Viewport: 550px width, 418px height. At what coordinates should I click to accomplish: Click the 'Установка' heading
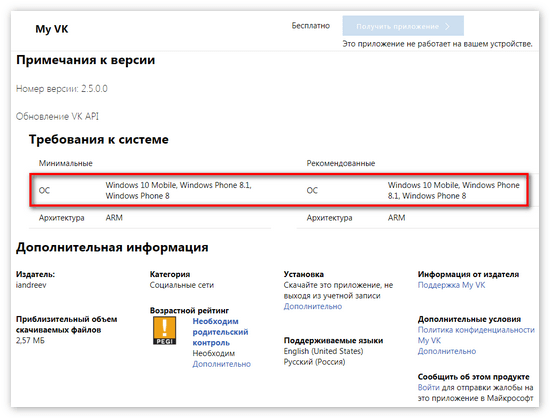pos(303,274)
